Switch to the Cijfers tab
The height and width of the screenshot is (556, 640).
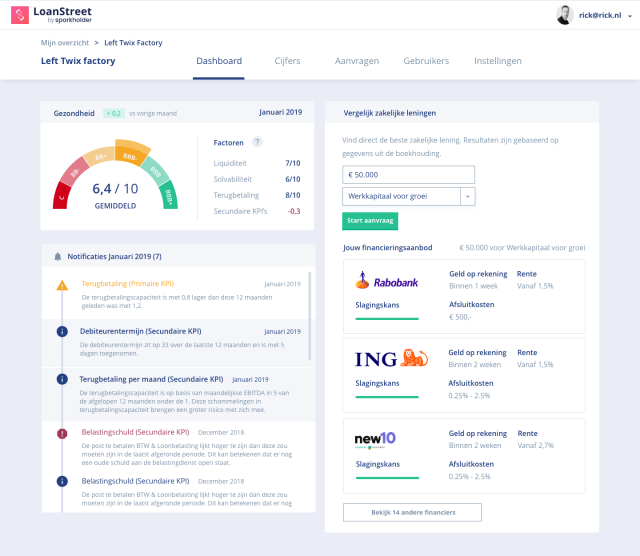(287, 61)
